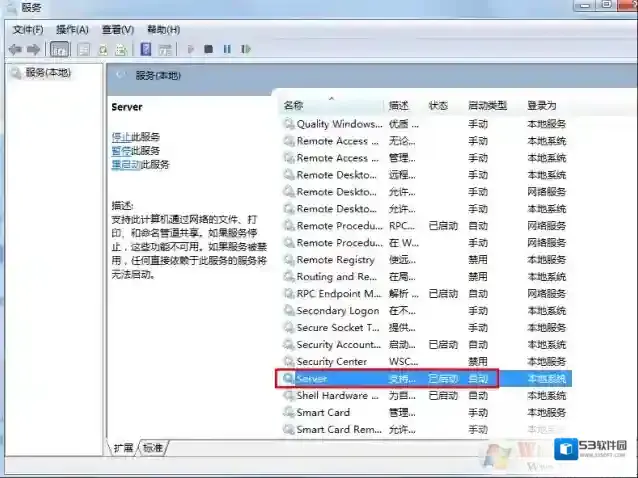
Task: Open the 文件(F) menu
Action: click(x=28, y=29)
